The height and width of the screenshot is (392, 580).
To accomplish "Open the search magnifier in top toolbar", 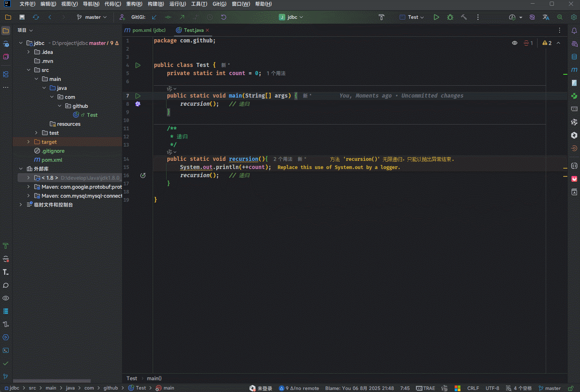I will [x=560, y=17].
